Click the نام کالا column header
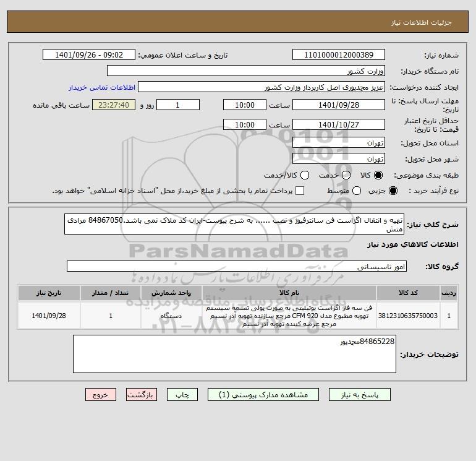Image resolution: width=476 pixels, height=461 pixels. [x=289, y=293]
